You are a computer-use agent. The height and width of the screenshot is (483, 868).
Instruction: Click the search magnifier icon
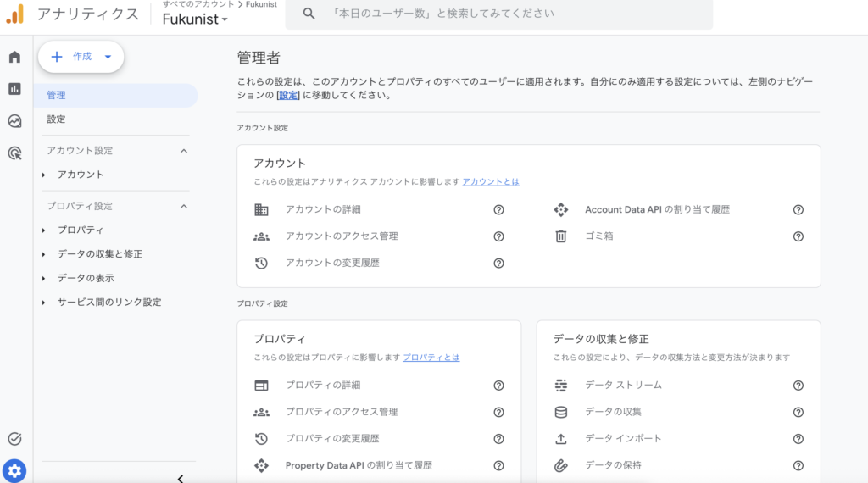(309, 14)
